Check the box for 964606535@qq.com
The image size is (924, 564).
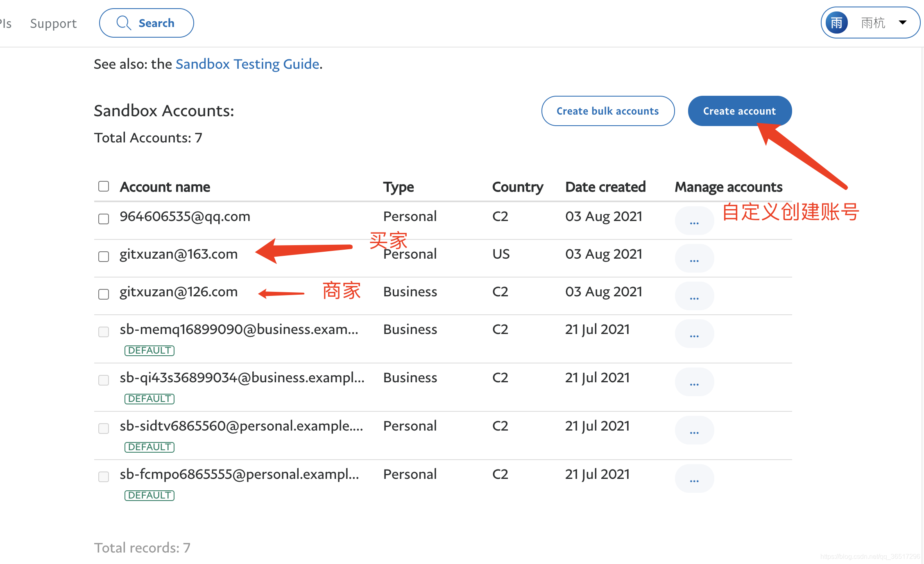[104, 219]
